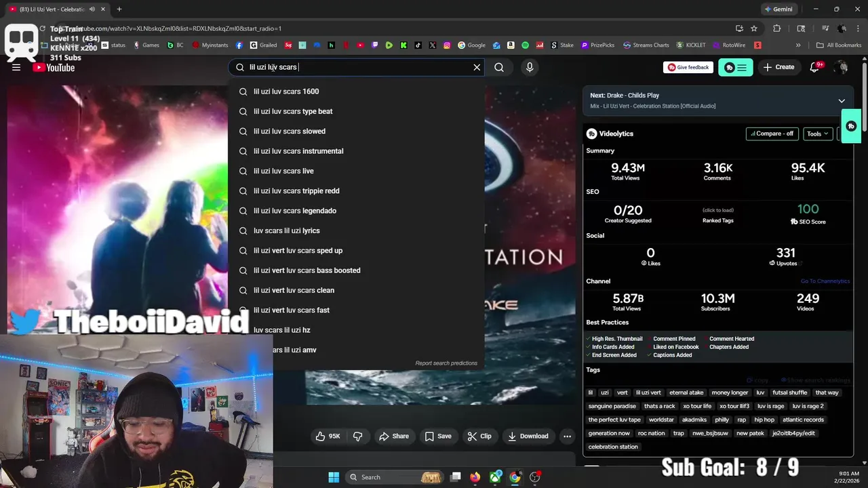The width and height of the screenshot is (868, 488).
Task: Open the All Bookmarks folder
Action: (839, 45)
